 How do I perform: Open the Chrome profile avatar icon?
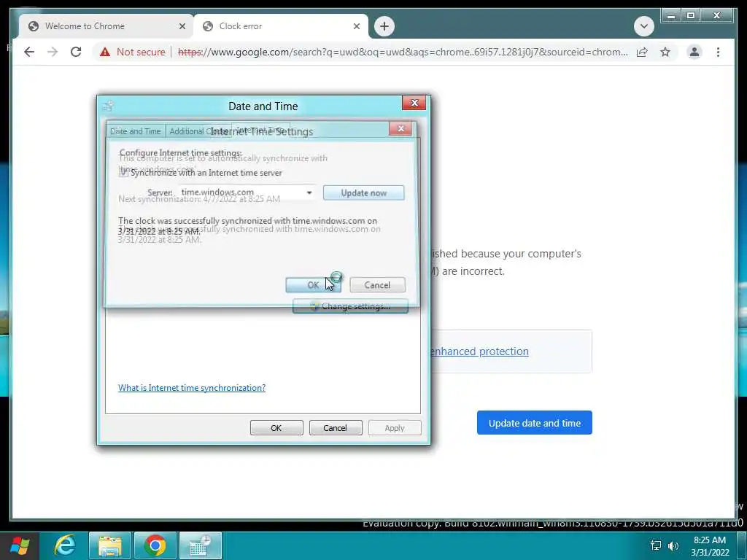click(x=694, y=52)
